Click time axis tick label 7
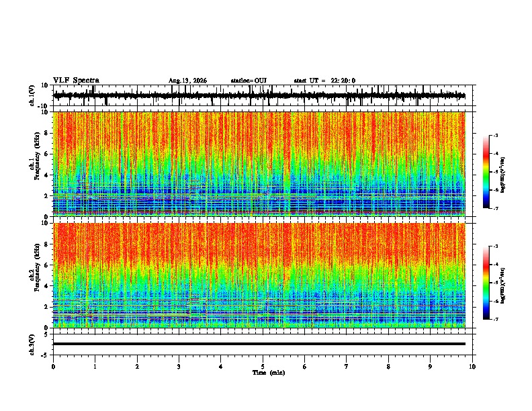This screenshot has width=532, height=411. tap(347, 367)
